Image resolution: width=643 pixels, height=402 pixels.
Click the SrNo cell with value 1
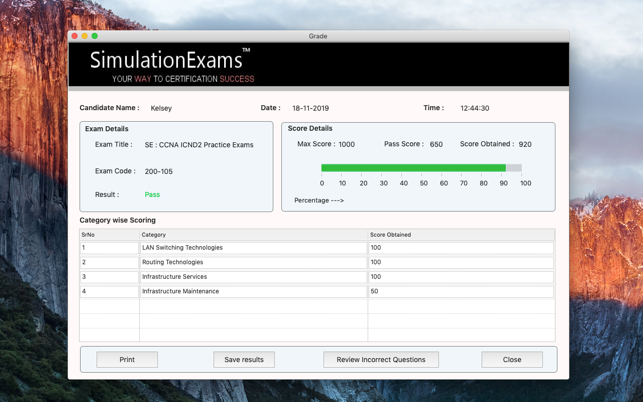coord(109,248)
